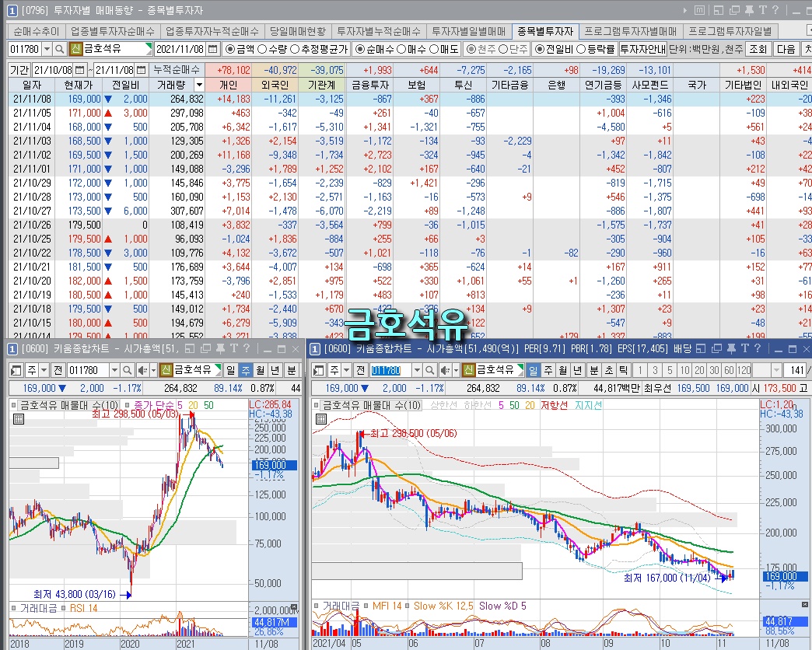Toggle the left panel icon in the daily chart toolbar

(x=319, y=370)
